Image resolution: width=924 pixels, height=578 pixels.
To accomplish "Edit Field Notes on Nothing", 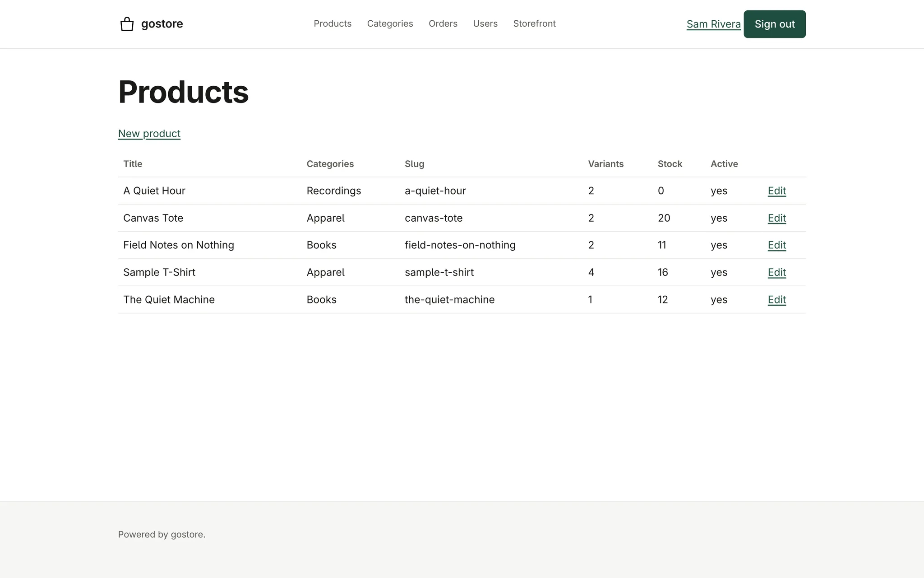I will 776,245.
